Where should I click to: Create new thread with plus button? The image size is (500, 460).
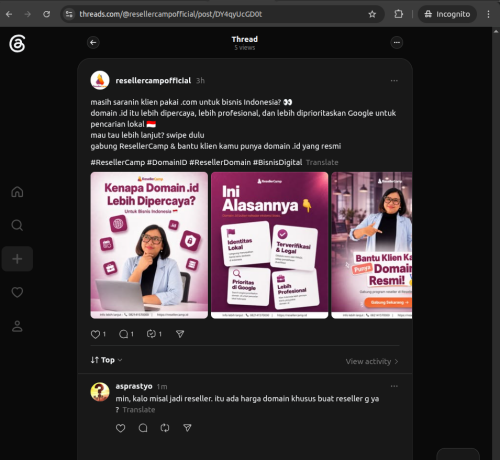click(17, 259)
